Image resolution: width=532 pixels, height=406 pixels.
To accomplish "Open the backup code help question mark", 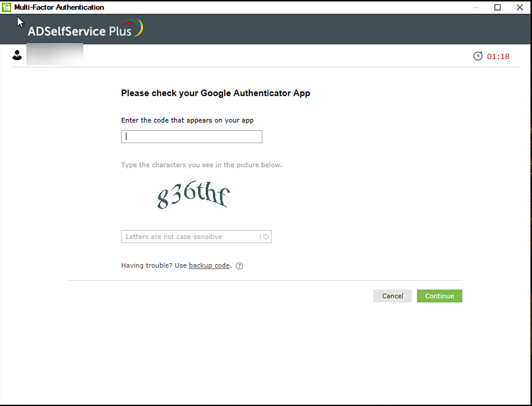I will [x=239, y=266].
